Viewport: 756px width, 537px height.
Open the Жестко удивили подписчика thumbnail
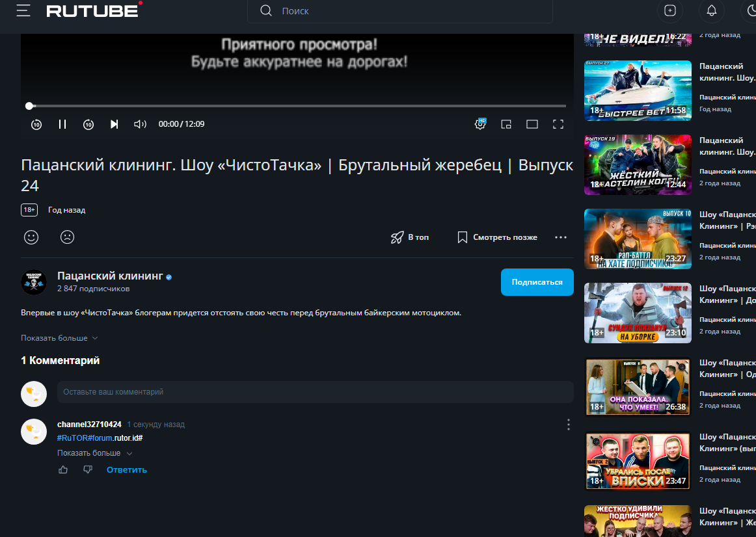point(638,521)
